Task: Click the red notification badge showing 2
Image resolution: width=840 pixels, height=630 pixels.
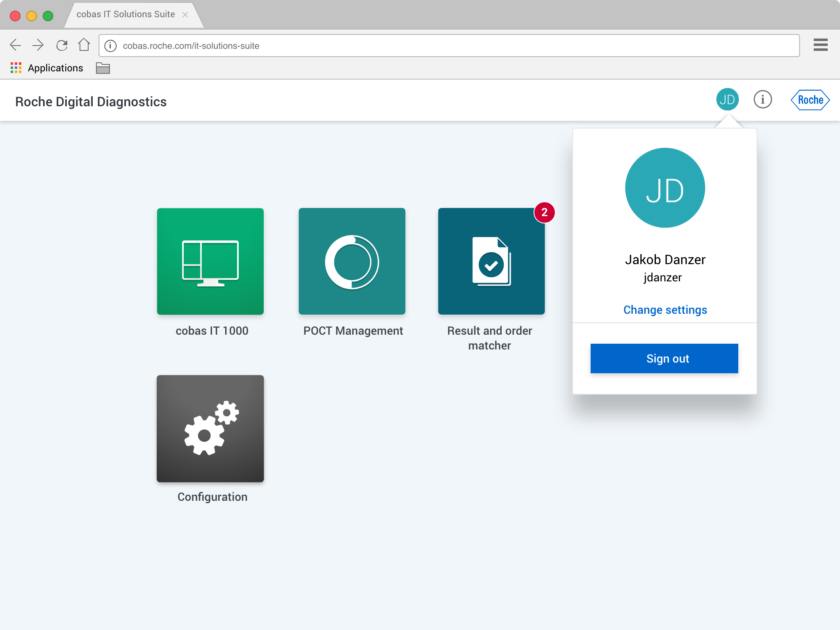Action: point(544,212)
